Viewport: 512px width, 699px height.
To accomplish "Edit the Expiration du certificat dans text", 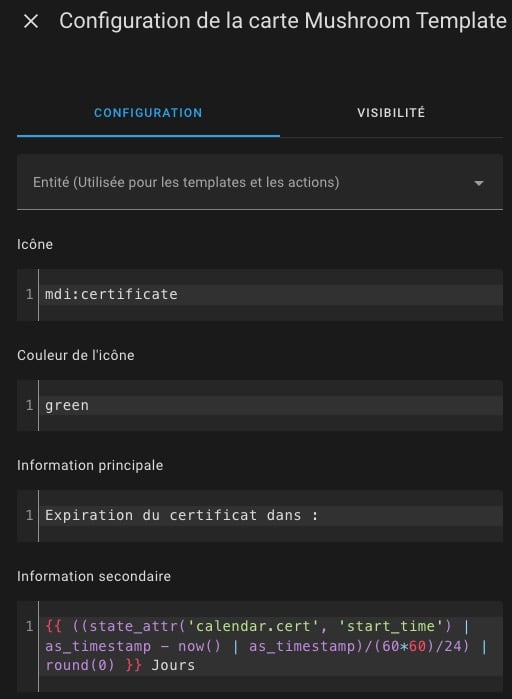I will tap(181, 515).
